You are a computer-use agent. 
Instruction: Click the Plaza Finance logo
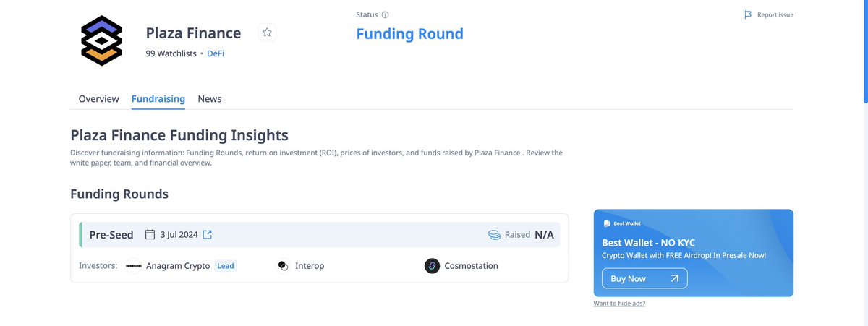tap(102, 40)
